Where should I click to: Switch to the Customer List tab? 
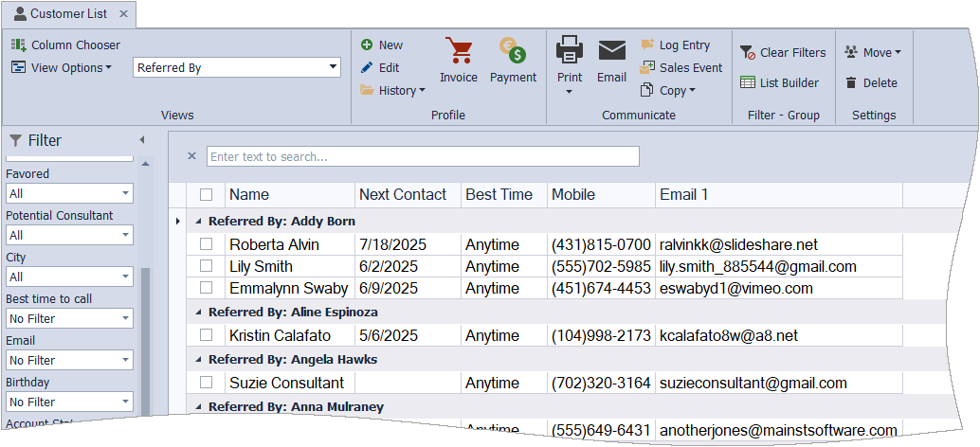tap(68, 14)
